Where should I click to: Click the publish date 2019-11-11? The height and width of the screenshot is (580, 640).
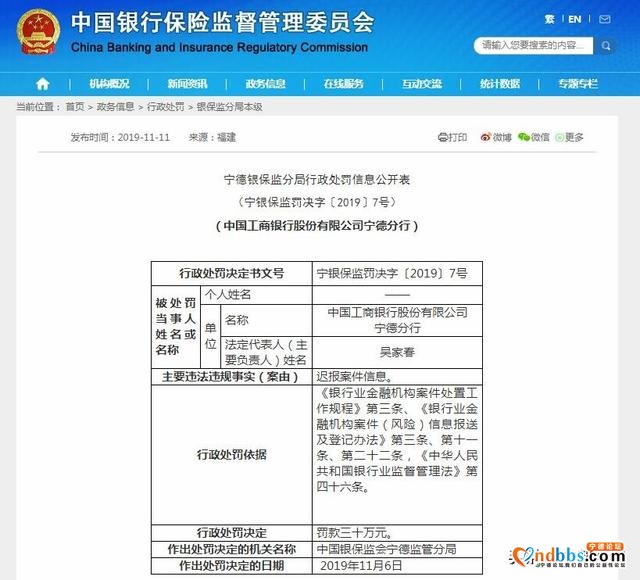pyautogui.click(x=144, y=138)
